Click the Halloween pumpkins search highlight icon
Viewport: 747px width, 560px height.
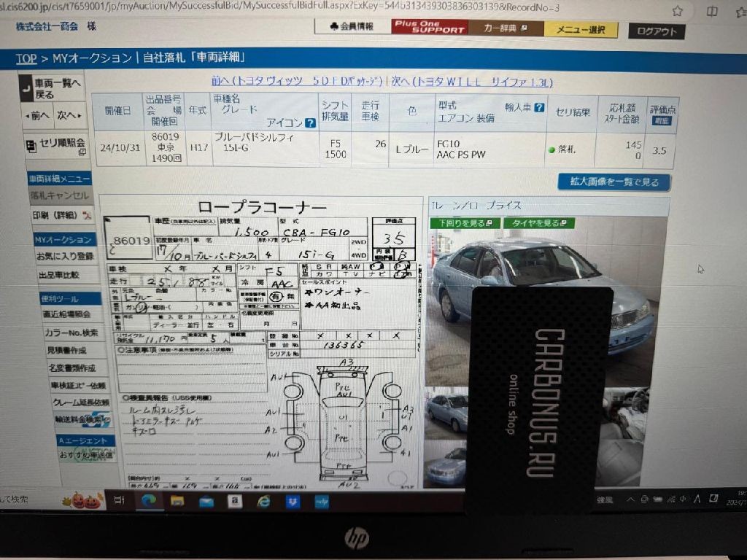pyautogui.click(x=82, y=500)
